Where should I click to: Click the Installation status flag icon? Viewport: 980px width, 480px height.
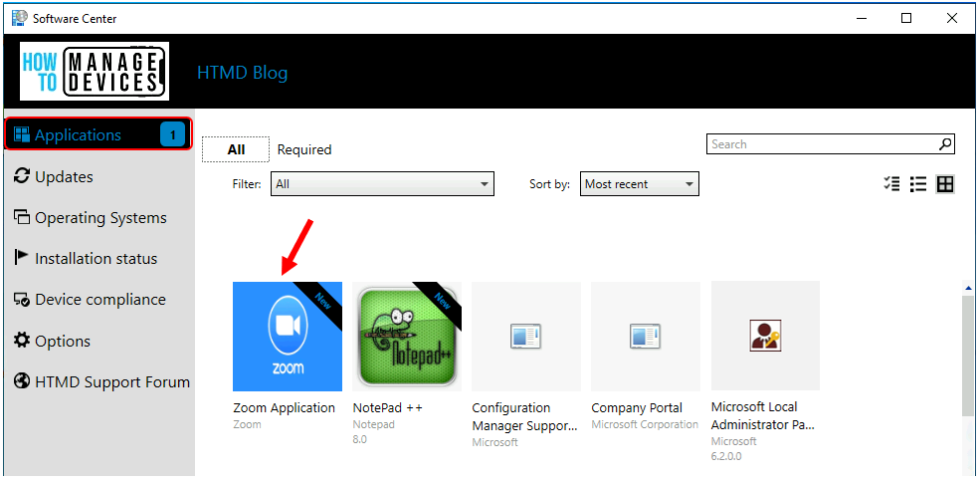coord(22,258)
